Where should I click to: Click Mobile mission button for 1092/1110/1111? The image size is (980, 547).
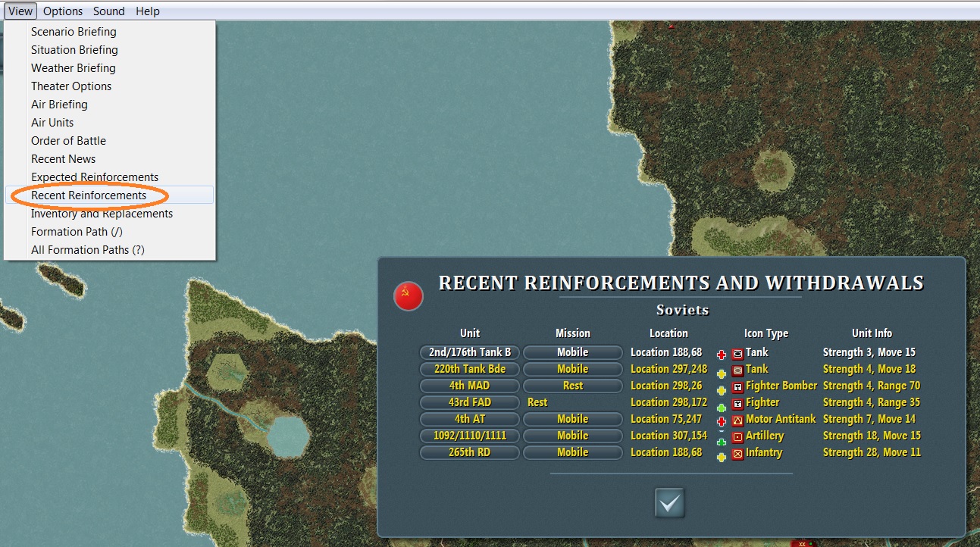click(x=573, y=436)
